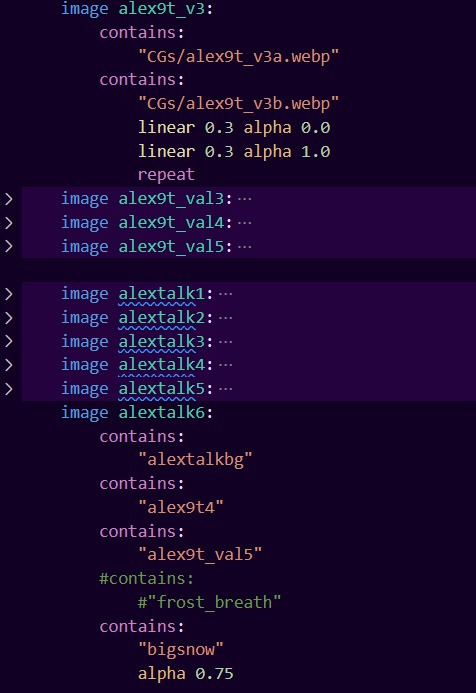
Task: Click the alpha 0.75 value
Action: pos(214,674)
